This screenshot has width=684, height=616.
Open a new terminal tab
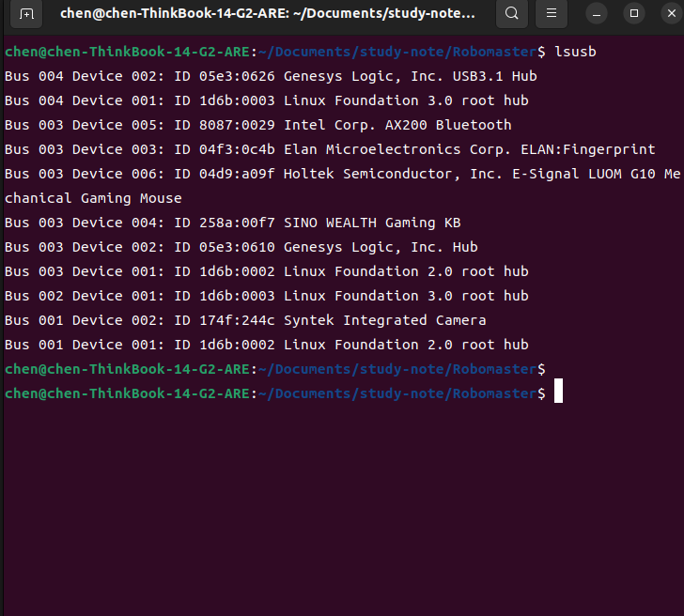click(26, 14)
